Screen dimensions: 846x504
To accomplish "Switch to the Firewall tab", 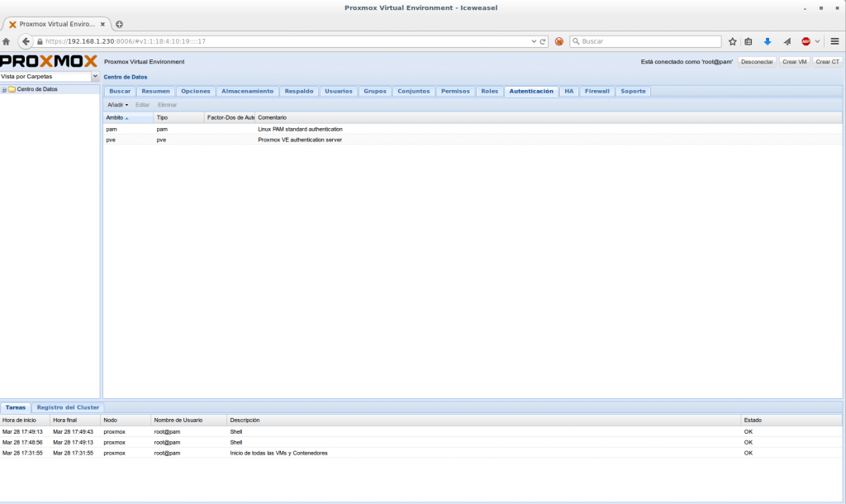I will click(596, 91).
